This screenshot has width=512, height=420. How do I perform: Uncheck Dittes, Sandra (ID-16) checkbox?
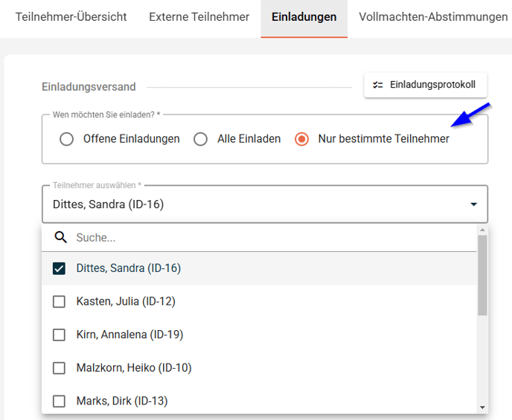click(59, 268)
